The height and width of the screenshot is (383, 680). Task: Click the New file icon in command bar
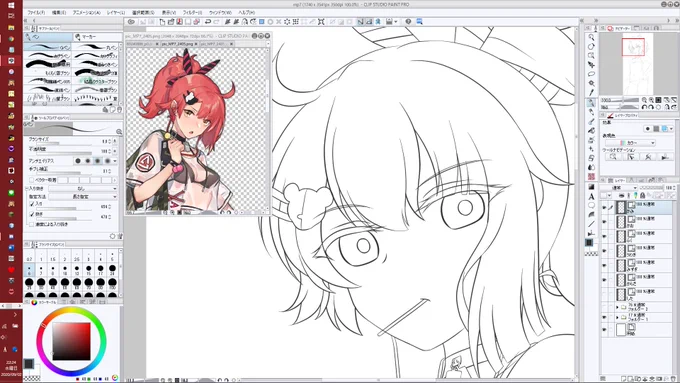tap(162, 22)
